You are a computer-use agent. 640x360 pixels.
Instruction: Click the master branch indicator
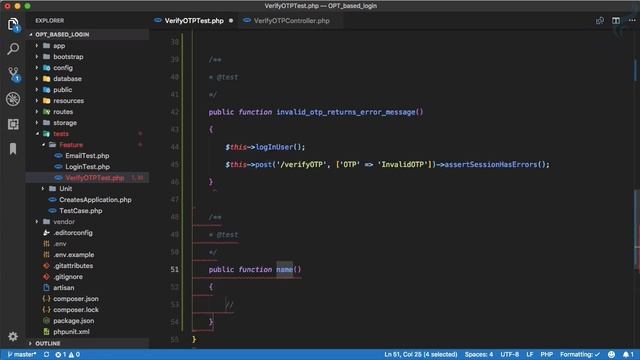[x=22, y=354]
